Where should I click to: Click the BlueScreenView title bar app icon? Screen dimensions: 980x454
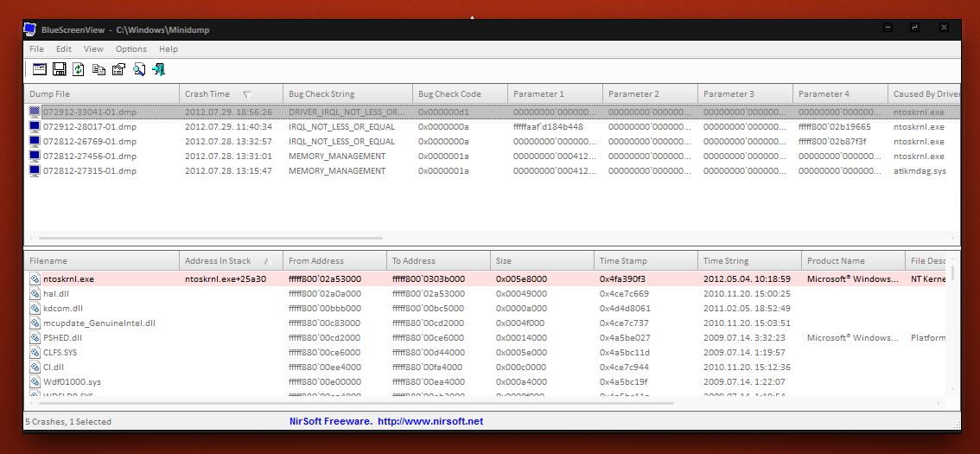[30, 29]
